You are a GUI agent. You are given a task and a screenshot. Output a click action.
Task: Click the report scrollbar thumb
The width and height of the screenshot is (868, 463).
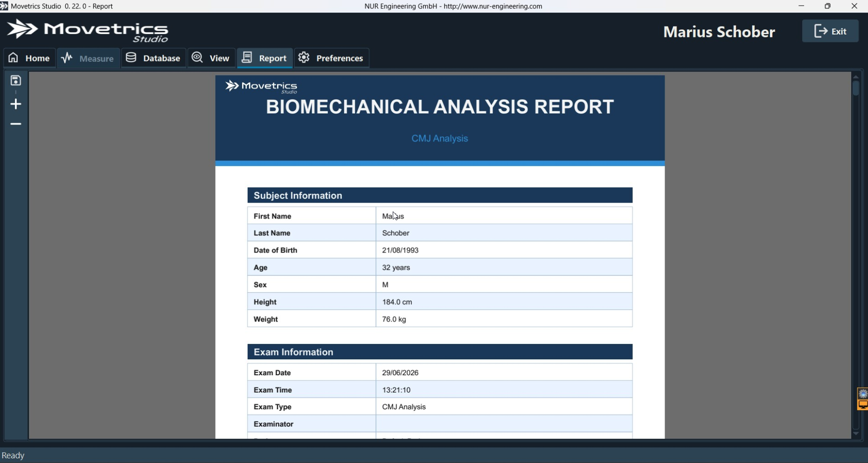tap(856, 88)
